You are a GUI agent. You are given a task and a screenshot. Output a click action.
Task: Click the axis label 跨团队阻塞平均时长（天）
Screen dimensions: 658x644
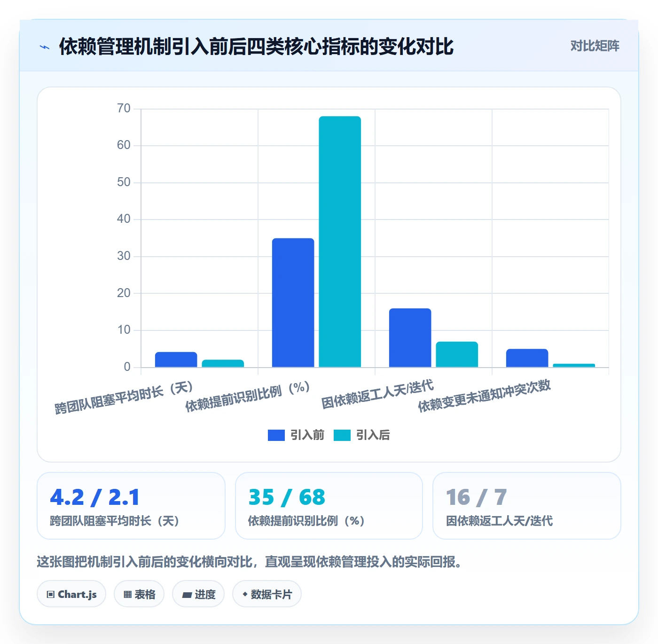click(x=124, y=398)
